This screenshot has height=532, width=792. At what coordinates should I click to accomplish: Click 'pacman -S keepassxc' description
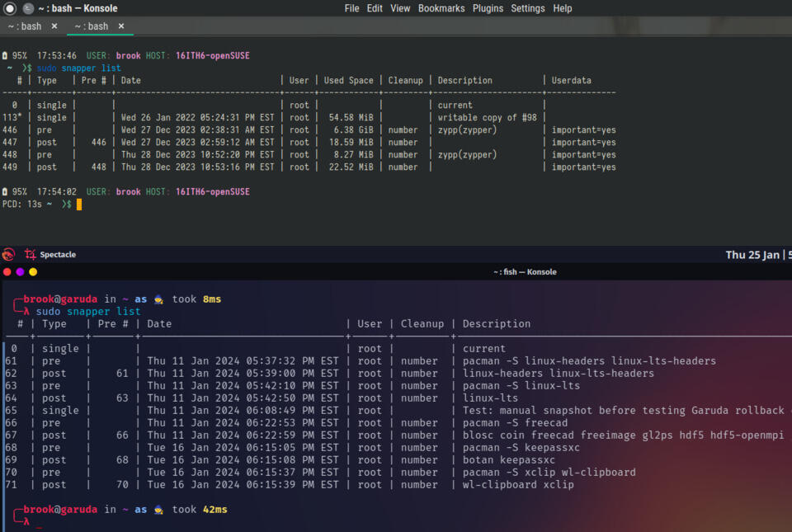point(521,447)
